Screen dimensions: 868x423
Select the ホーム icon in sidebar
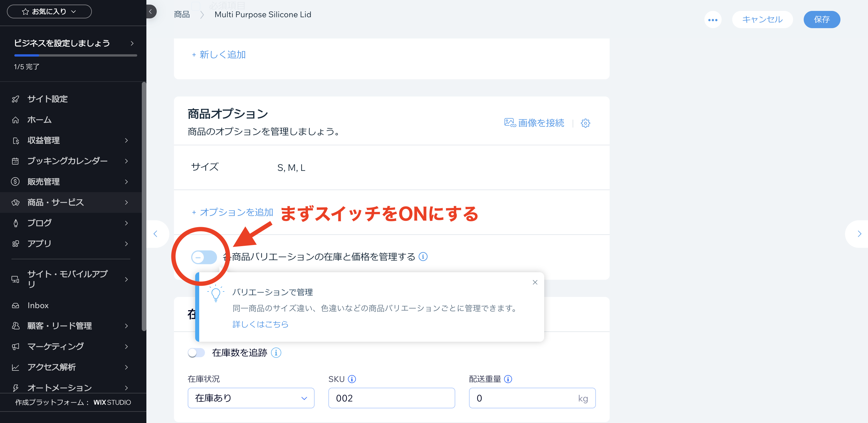(15, 120)
